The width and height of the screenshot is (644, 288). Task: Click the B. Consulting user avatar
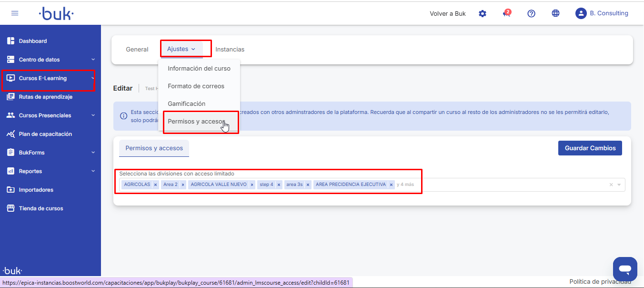581,13
